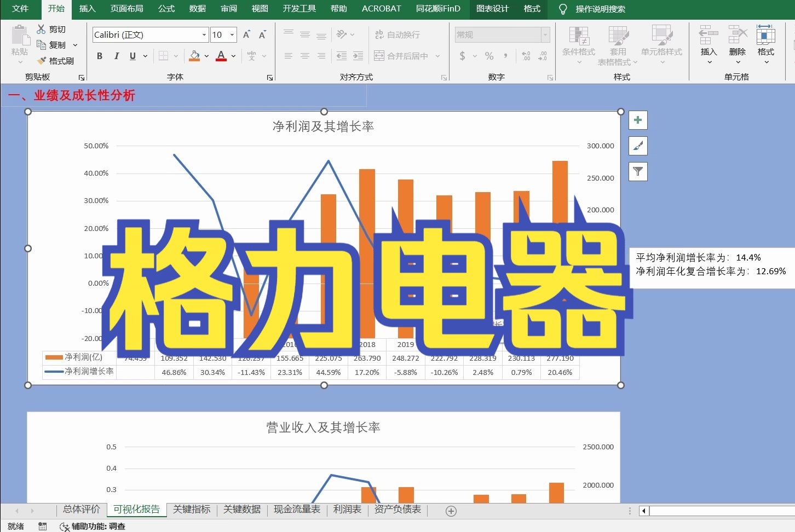Select the Format Painter brush
The image size is (795, 532).
point(42,61)
